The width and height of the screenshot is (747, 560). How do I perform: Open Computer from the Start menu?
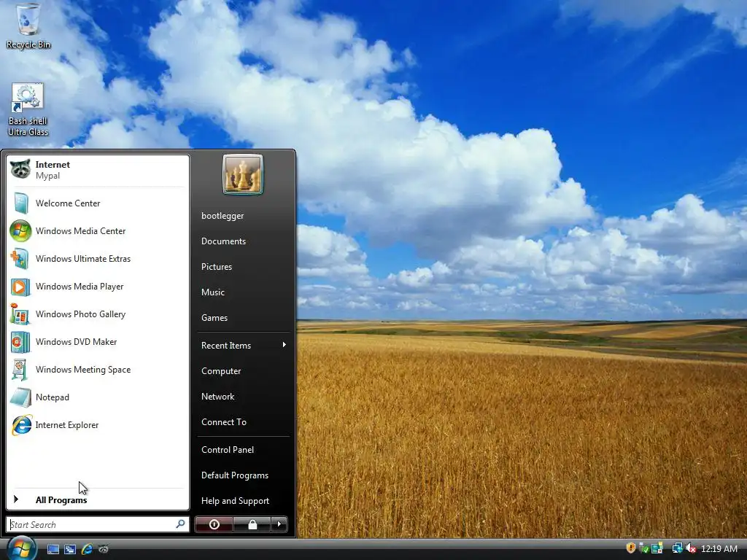tap(243, 371)
